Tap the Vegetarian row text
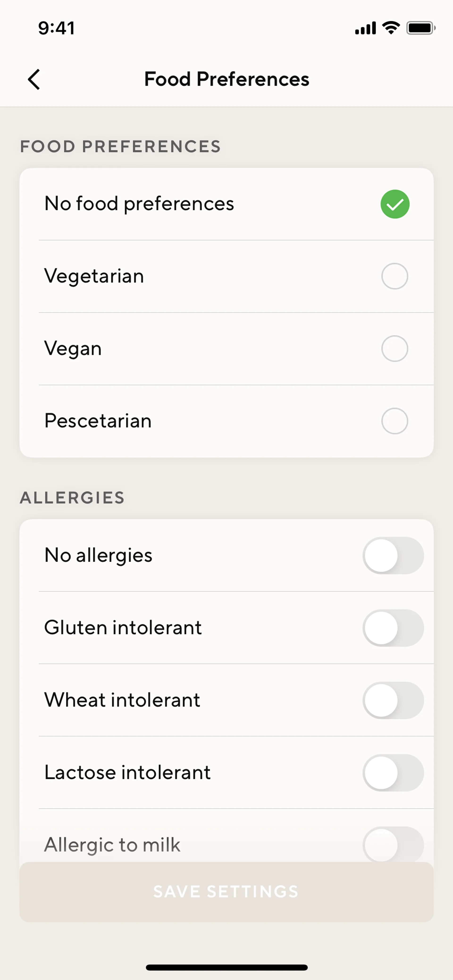 [94, 276]
